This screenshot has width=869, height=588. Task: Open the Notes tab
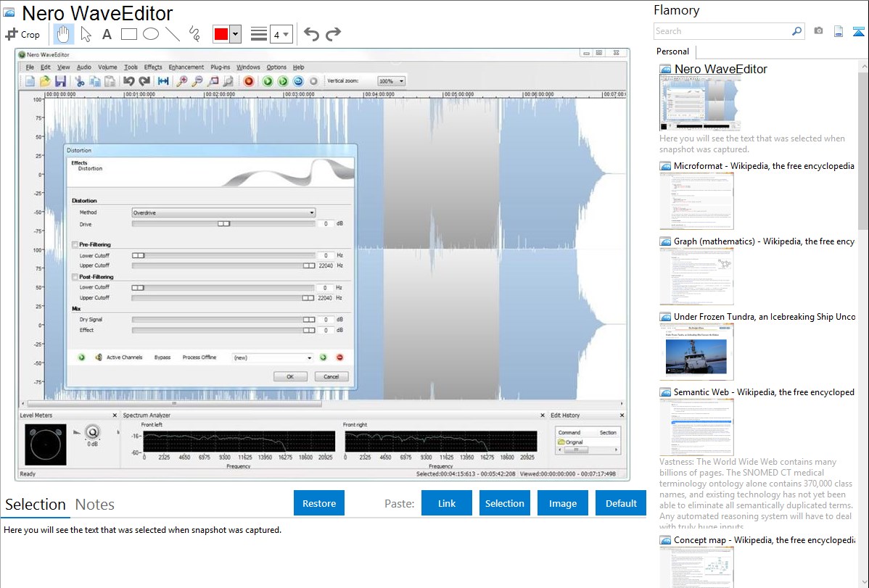pos(95,505)
